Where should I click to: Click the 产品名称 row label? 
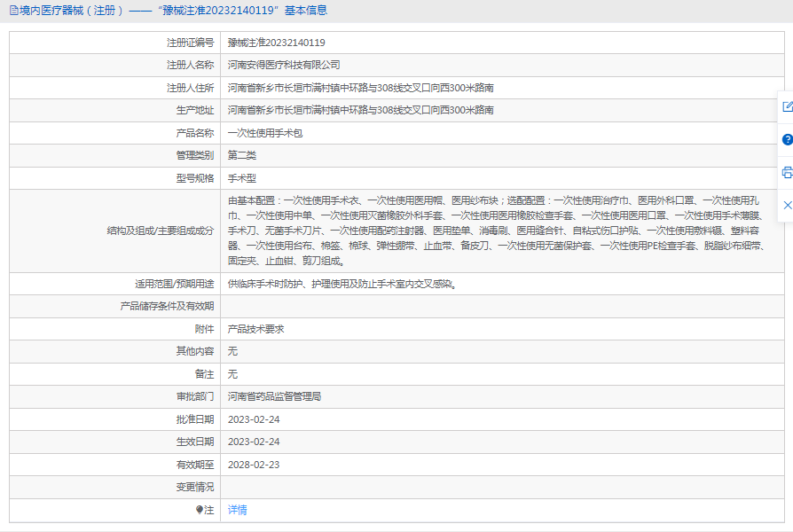195,133
